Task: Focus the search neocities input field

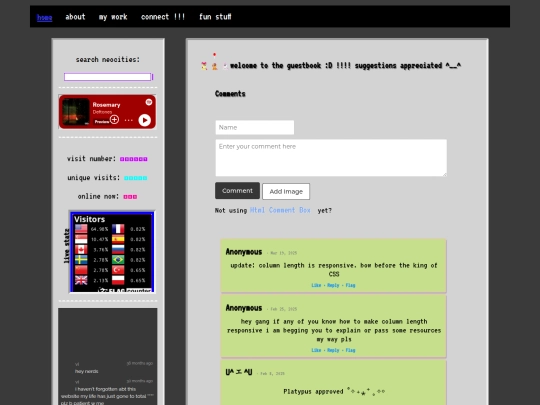Action: pos(107,77)
